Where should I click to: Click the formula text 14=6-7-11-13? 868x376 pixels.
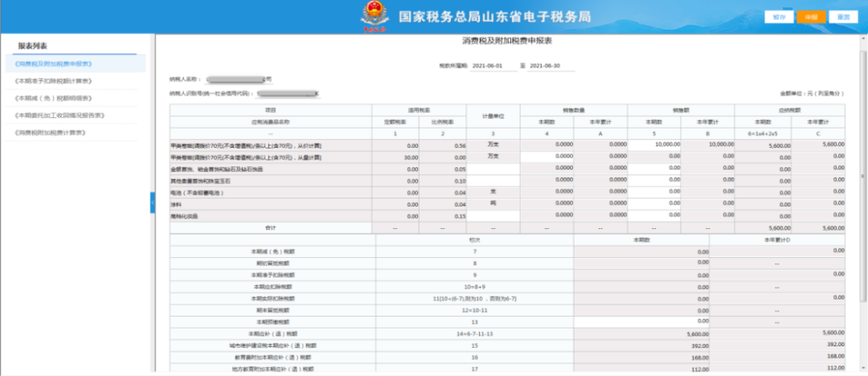click(474, 333)
